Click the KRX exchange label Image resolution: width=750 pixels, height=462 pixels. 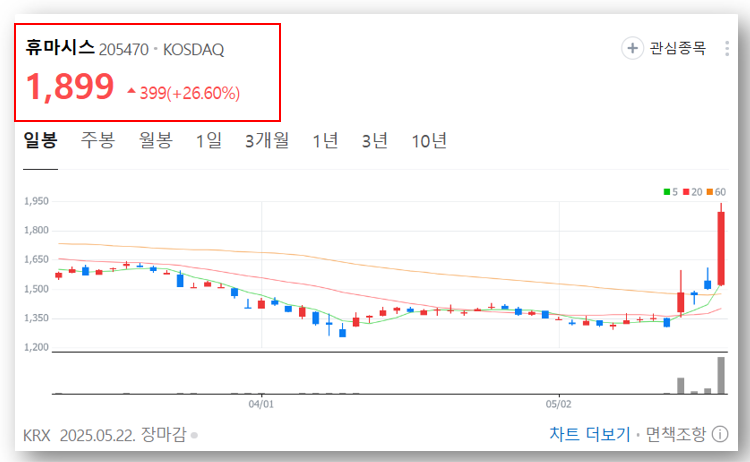37,435
